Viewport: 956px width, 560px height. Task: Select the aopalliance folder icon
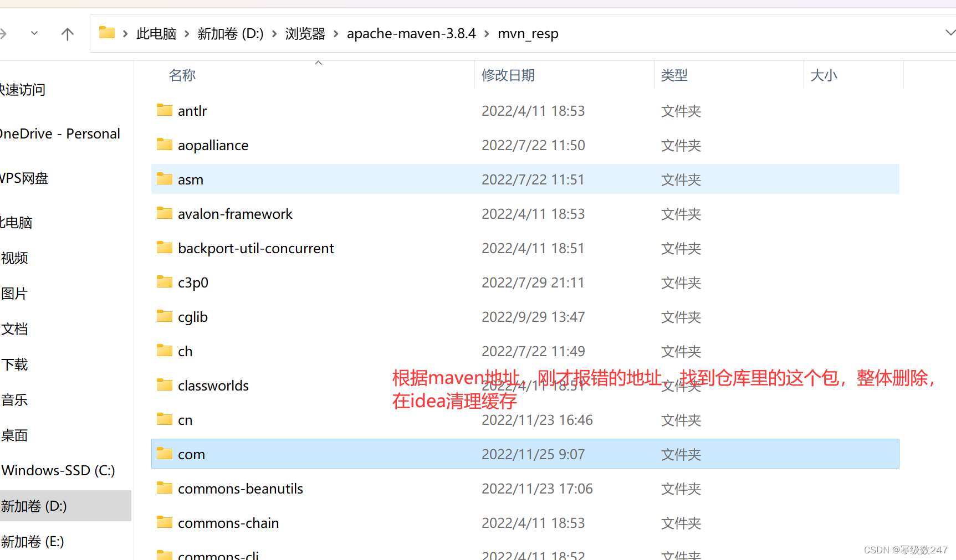(165, 144)
